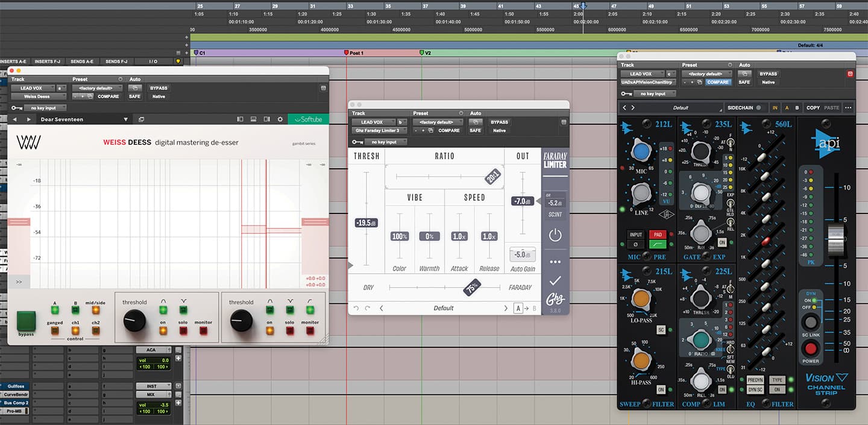Click BYPASS in the Weiss Deess window

tap(159, 88)
